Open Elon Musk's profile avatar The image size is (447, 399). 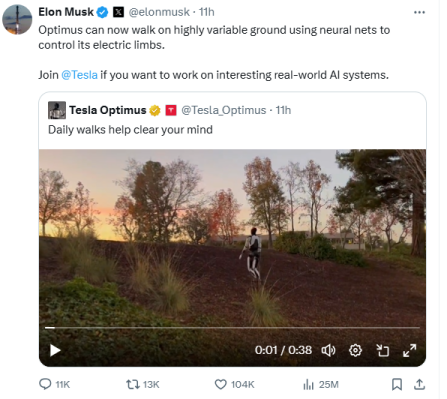17,19
